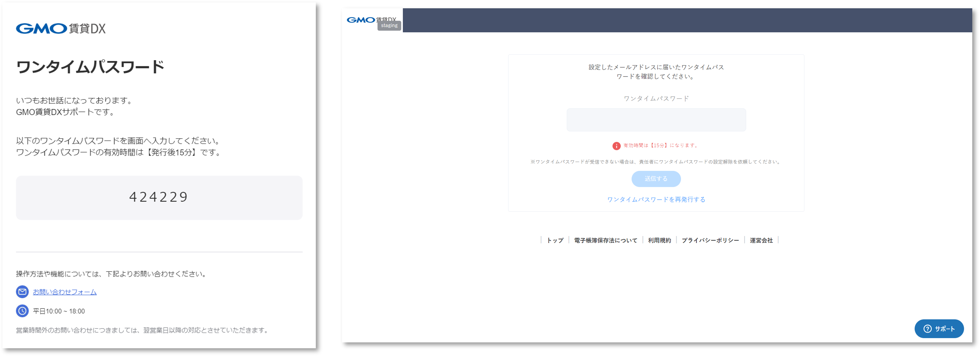Click the ワンタイムパスワード email heading
This screenshot has height=356, width=980.
point(90,67)
